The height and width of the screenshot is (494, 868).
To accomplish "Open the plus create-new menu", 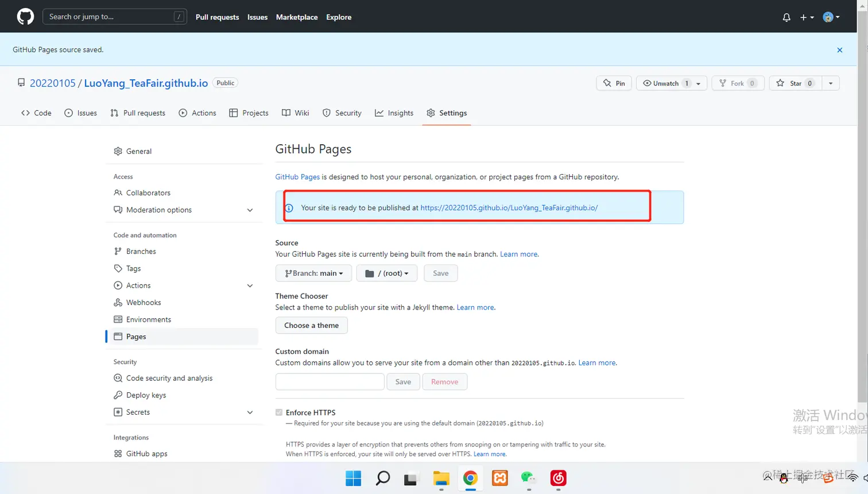I will point(807,17).
